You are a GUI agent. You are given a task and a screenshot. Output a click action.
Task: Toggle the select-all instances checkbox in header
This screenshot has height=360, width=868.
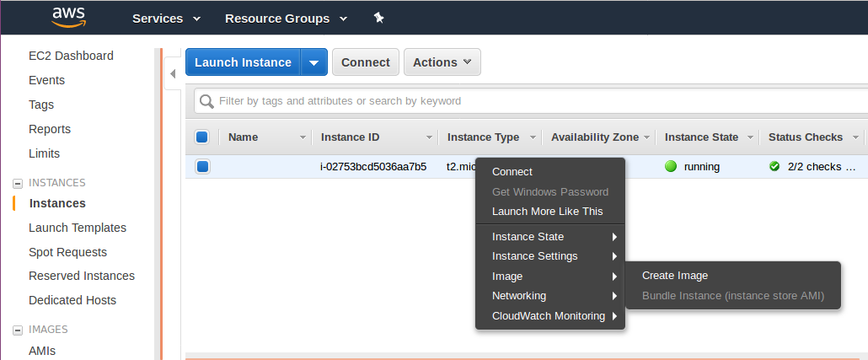pyautogui.click(x=202, y=137)
